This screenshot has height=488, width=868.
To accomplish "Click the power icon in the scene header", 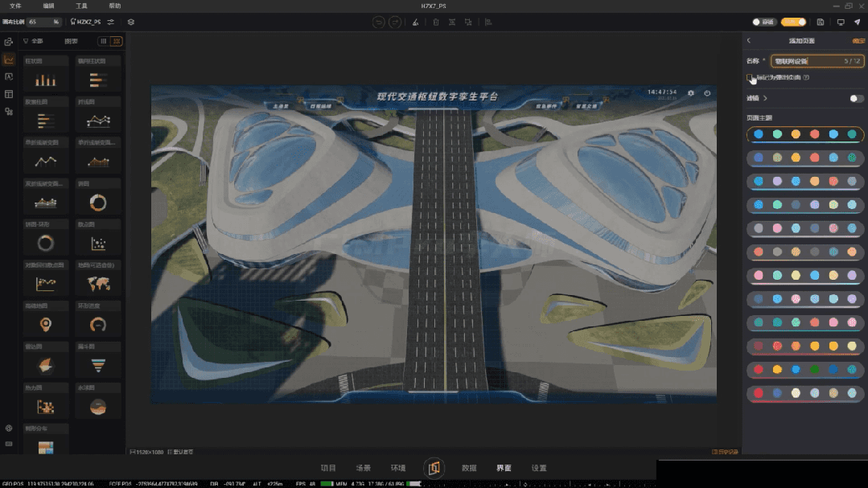I will [707, 93].
